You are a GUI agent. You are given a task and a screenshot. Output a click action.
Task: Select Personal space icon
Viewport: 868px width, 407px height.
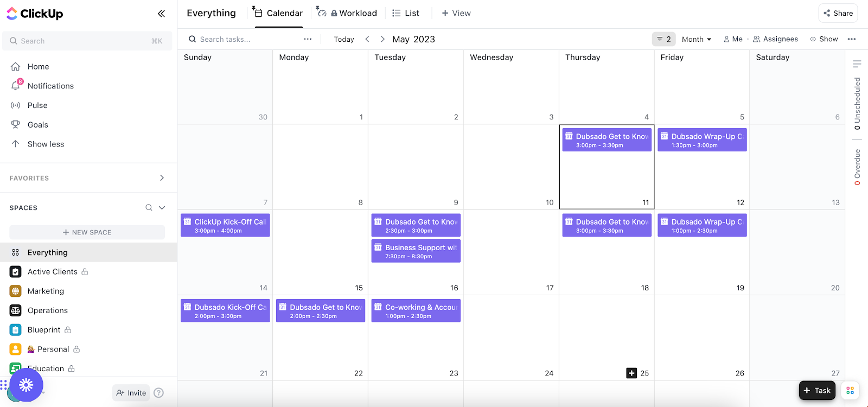click(x=16, y=349)
